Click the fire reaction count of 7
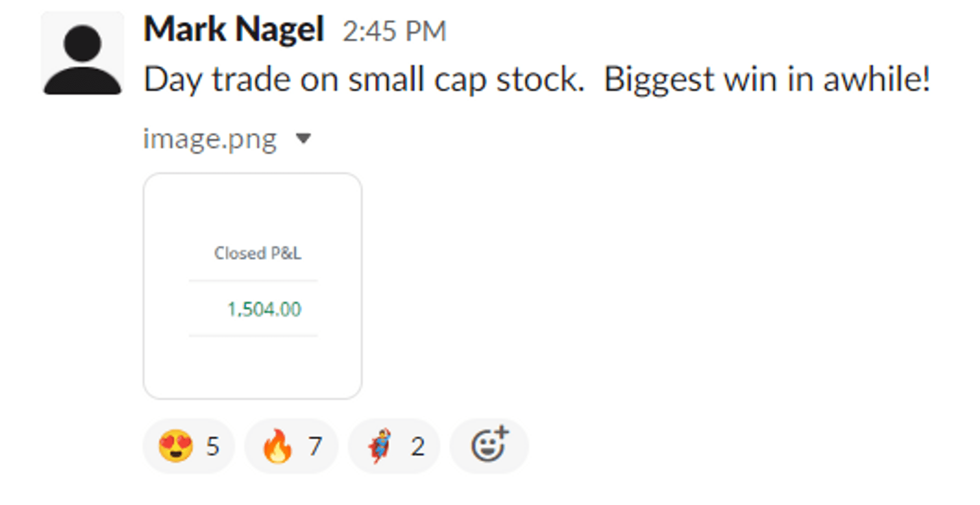This screenshot has height=505, width=980. (x=315, y=447)
